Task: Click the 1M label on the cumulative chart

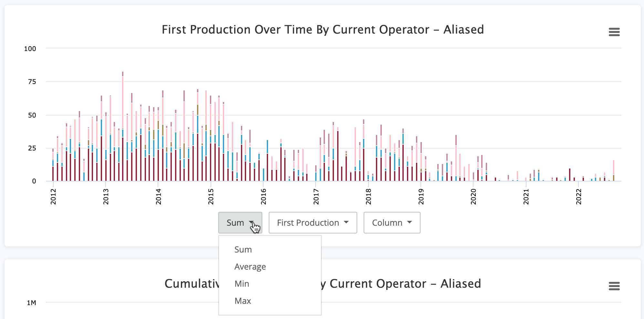Action: (32, 302)
